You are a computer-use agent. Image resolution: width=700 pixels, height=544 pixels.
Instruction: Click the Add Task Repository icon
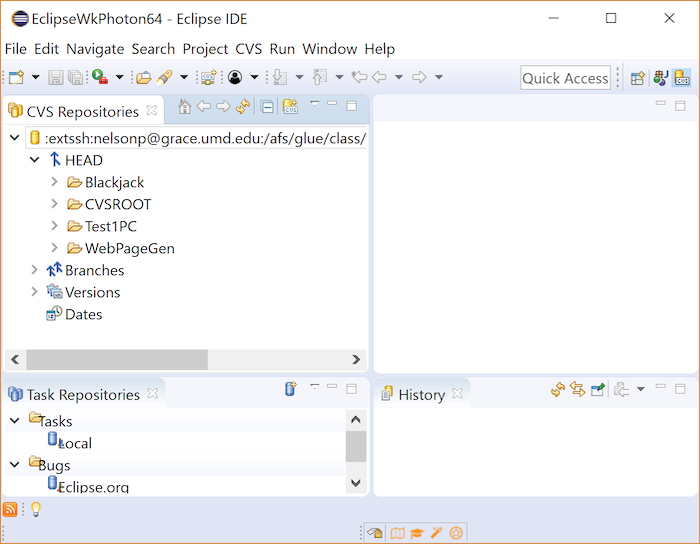tap(290, 389)
